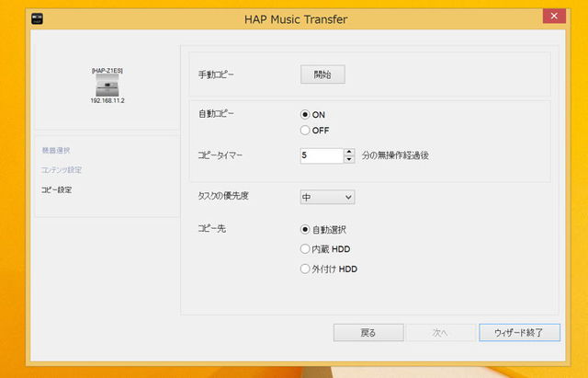
Task: Go to コンテンツ設定 step in sidebar
Action: [62, 170]
